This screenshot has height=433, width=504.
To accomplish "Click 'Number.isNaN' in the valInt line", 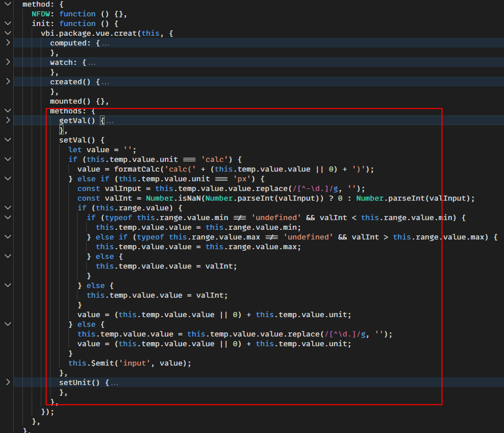I will coord(173,198).
